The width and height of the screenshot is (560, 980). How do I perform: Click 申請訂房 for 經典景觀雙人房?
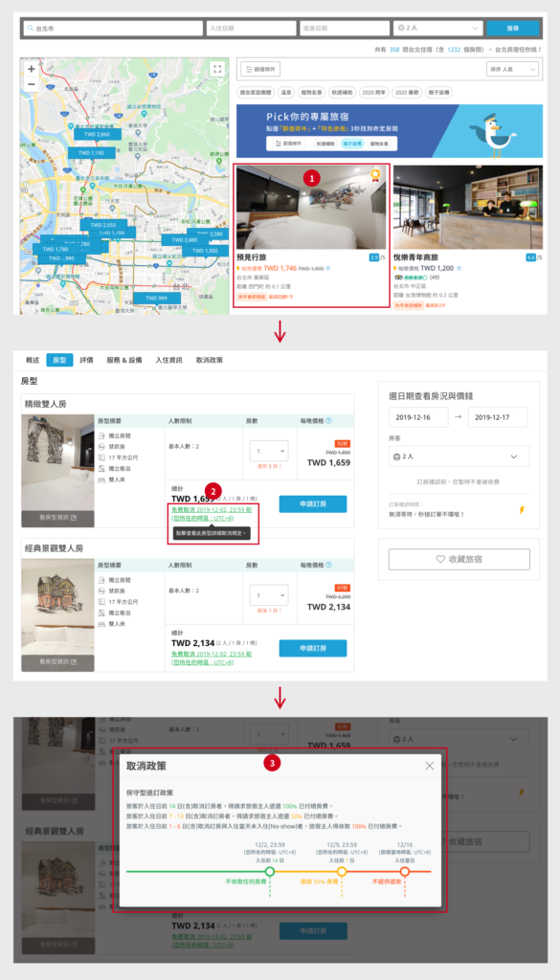pyautogui.click(x=312, y=648)
